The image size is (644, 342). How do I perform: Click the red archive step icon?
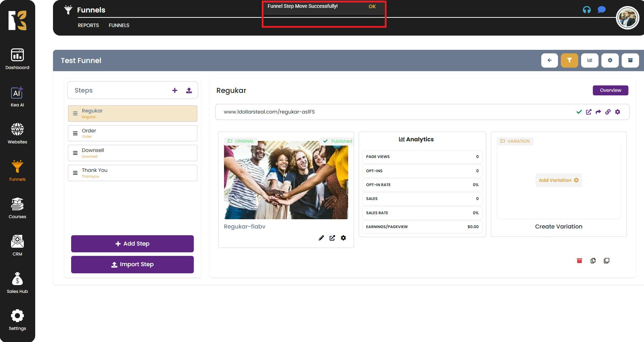pyautogui.click(x=579, y=261)
